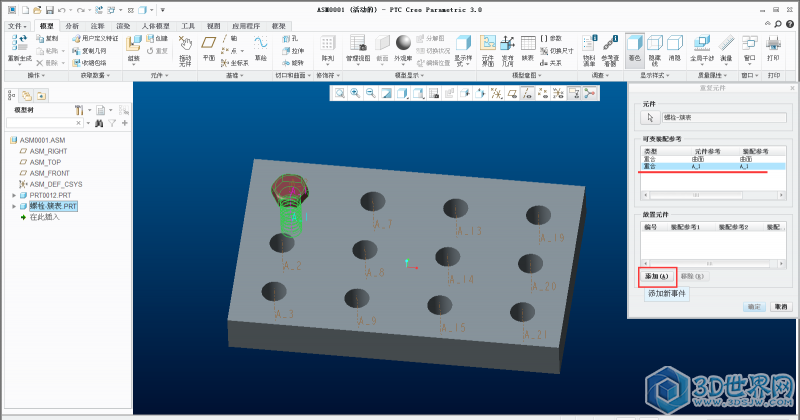Viewport: 800px width, 420px height.
Task: Click the Extrude (拉伸) feature icon
Action: point(293,51)
